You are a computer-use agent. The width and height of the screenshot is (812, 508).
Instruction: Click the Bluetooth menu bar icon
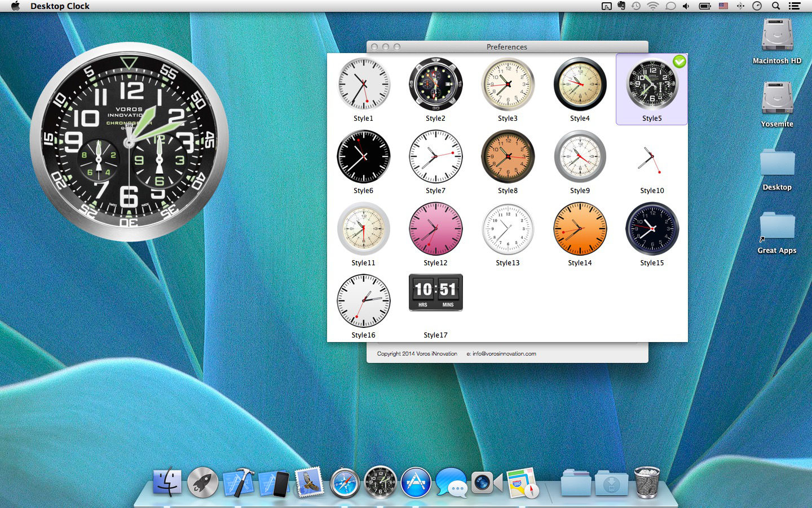point(740,6)
